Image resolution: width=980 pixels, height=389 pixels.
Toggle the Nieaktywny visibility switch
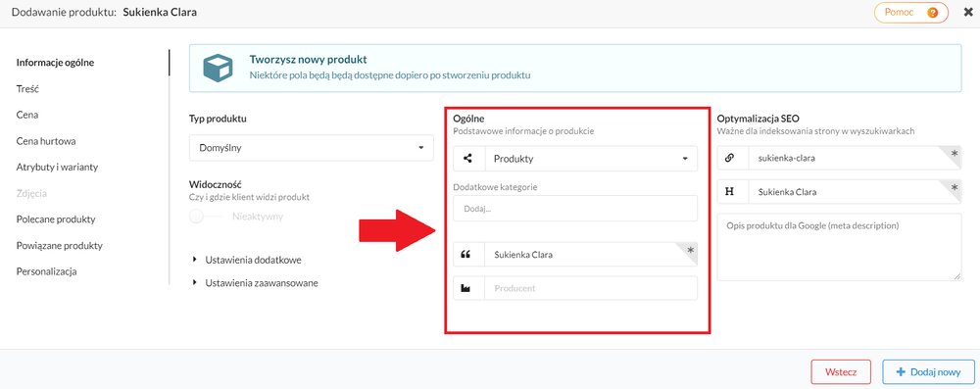click(x=205, y=217)
